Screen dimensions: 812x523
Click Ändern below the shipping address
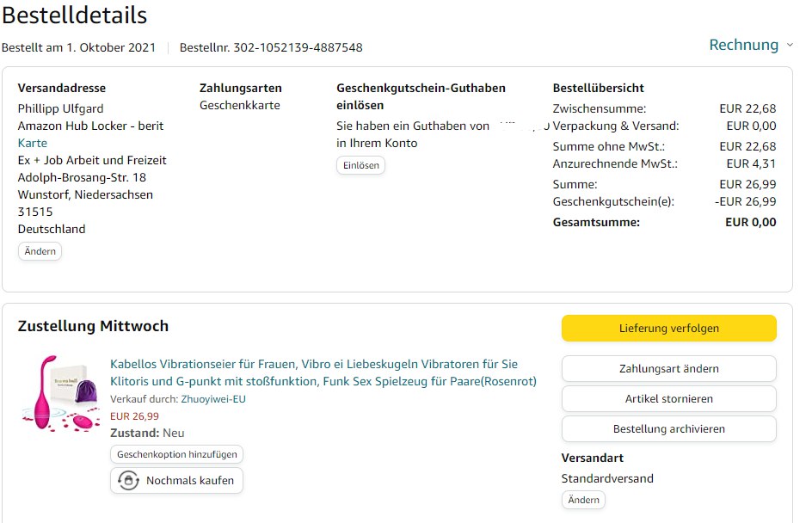tap(40, 251)
